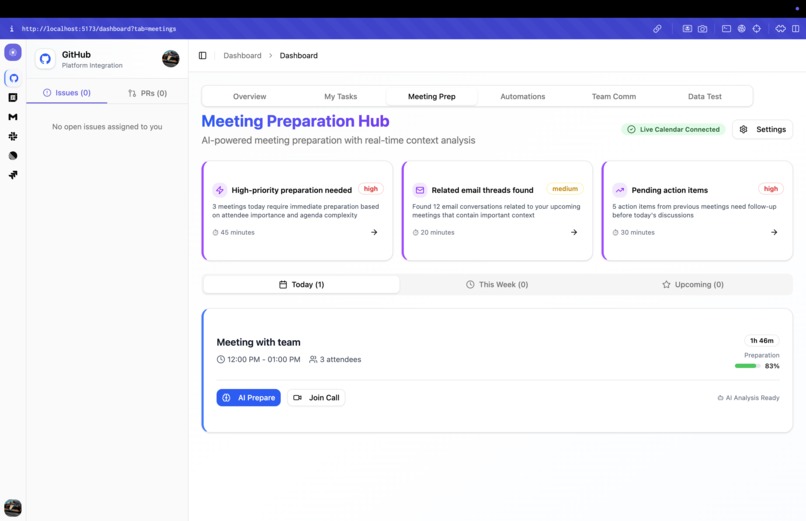The width and height of the screenshot is (806, 521).
Task: Click the Meeting Preparation Hub heading
Action: click(x=295, y=121)
